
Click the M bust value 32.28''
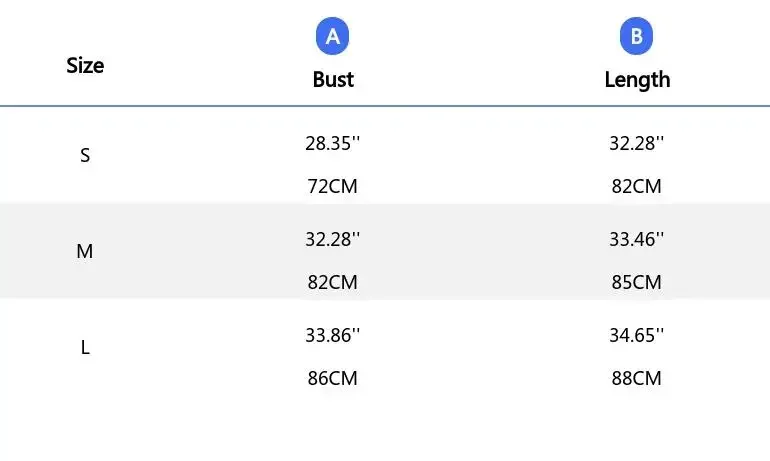[332, 239]
